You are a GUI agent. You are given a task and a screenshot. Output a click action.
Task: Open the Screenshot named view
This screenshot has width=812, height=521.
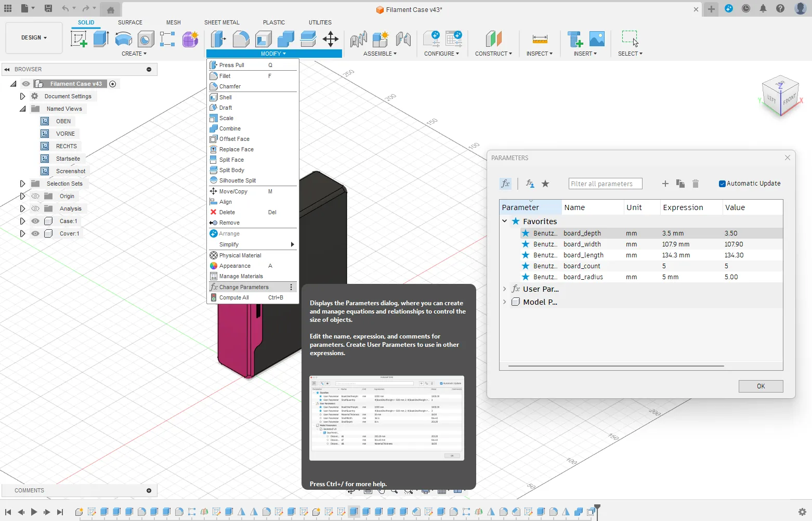click(71, 171)
